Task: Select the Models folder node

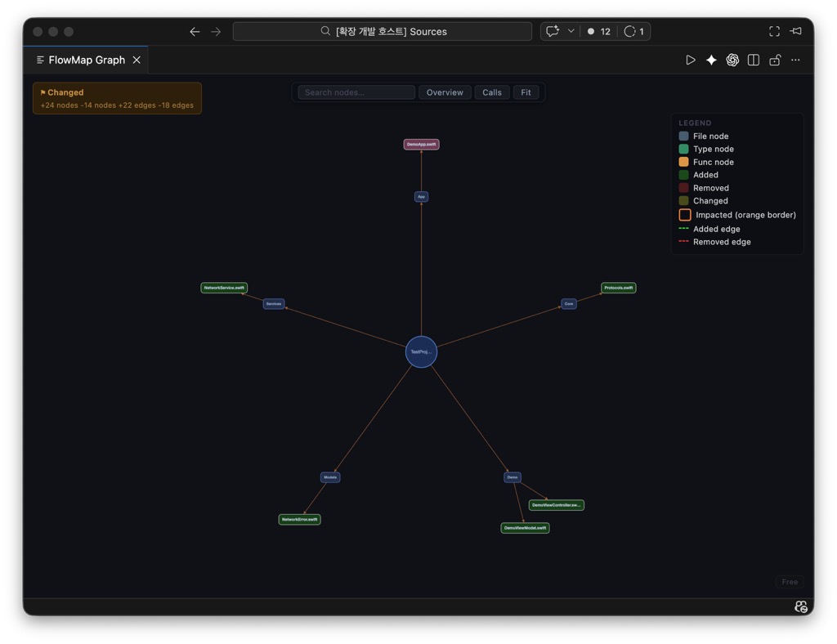Action: (330, 477)
